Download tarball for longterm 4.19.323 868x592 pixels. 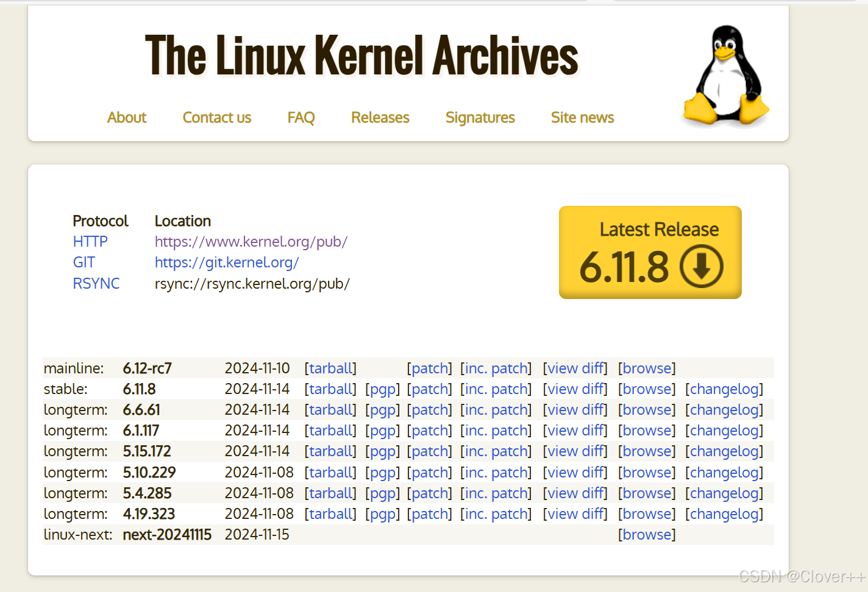(x=330, y=514)
